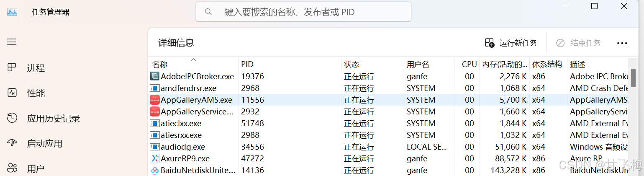Click the Windows 音频设 description cell
This screenshot has width=644, height=176.
(x=598, y=147)
